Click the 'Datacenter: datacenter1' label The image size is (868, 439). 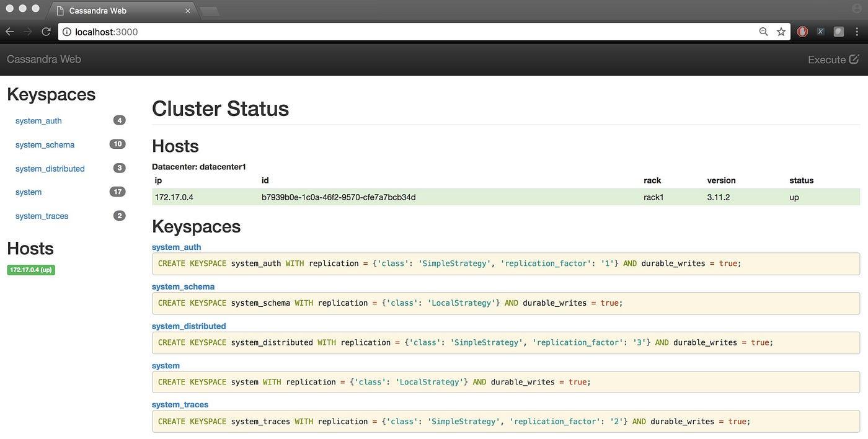[199, 167]
